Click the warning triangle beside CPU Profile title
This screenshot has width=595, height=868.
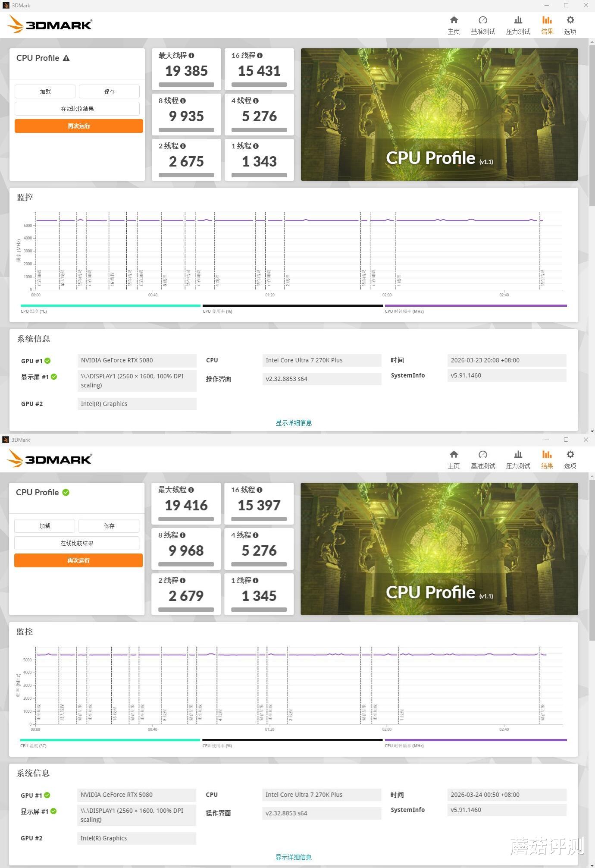point(66,58)
